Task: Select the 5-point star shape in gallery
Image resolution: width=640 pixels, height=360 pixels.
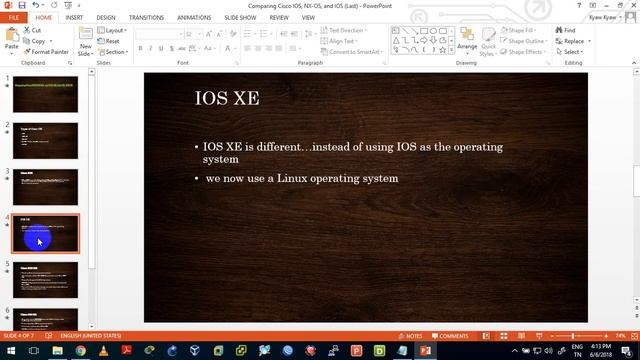Action: tap(442, 50)
